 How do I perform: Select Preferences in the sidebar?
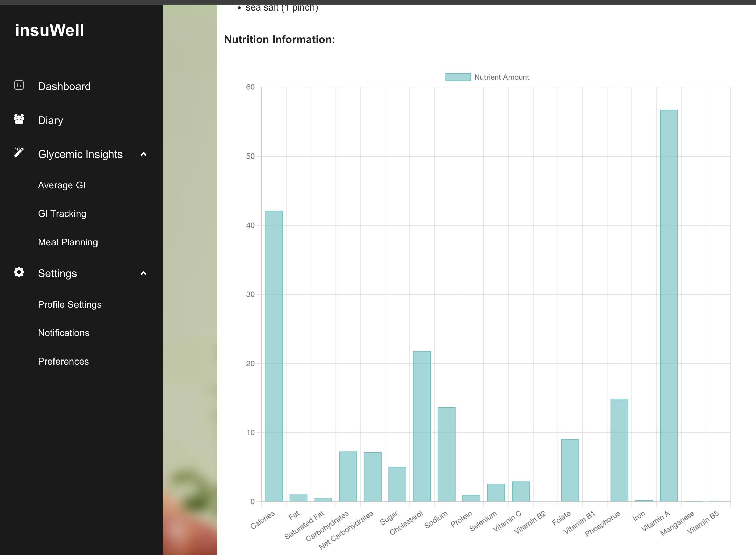click(63, 362)
